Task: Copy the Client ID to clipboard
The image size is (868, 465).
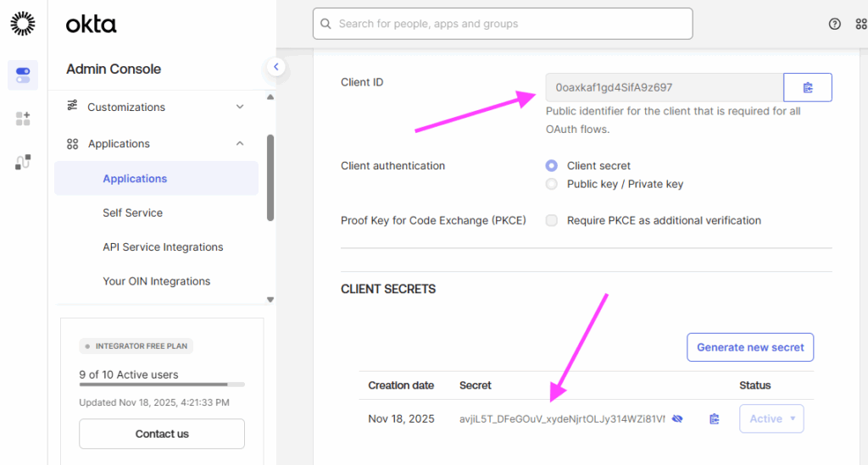Action: point(807,87)
